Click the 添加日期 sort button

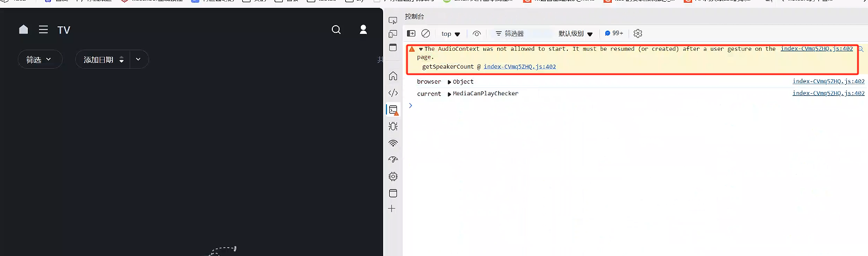(103, 59)
